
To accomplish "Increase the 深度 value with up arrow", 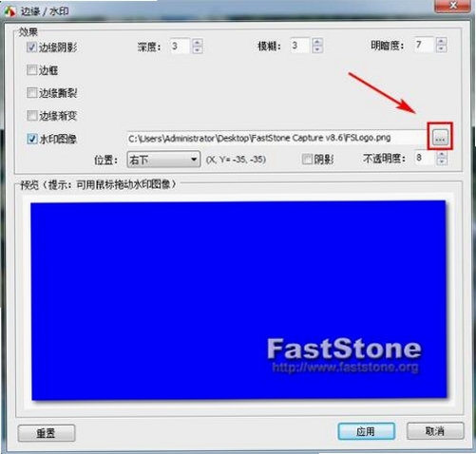I will click(198, 42).
